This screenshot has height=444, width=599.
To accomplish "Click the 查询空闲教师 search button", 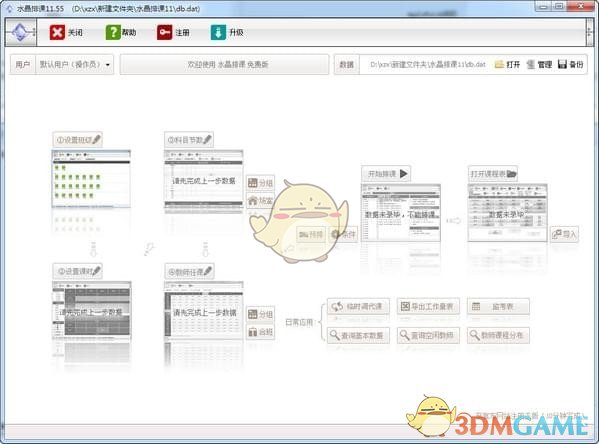I will pos(428,335).
